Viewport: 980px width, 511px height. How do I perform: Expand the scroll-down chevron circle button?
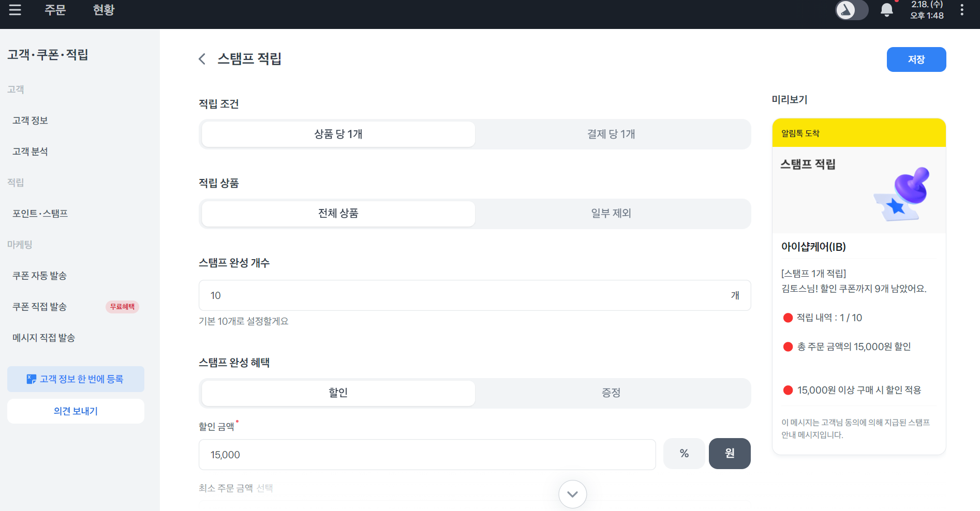click(x=572, y=494)
